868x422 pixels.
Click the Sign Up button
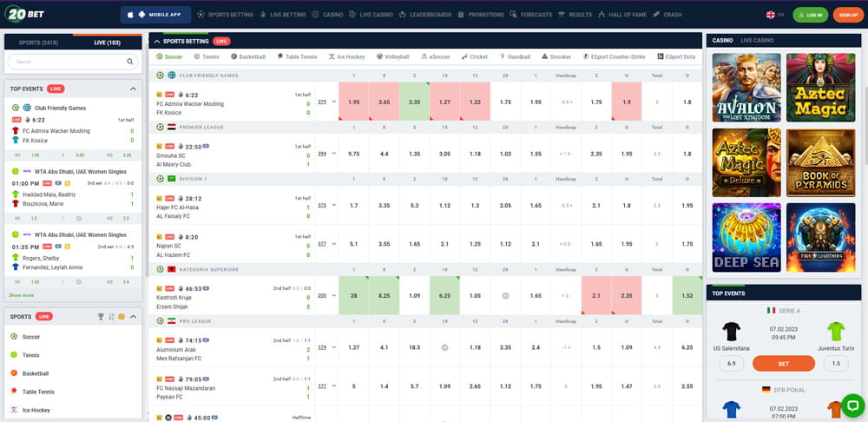[x=848, y=15]
